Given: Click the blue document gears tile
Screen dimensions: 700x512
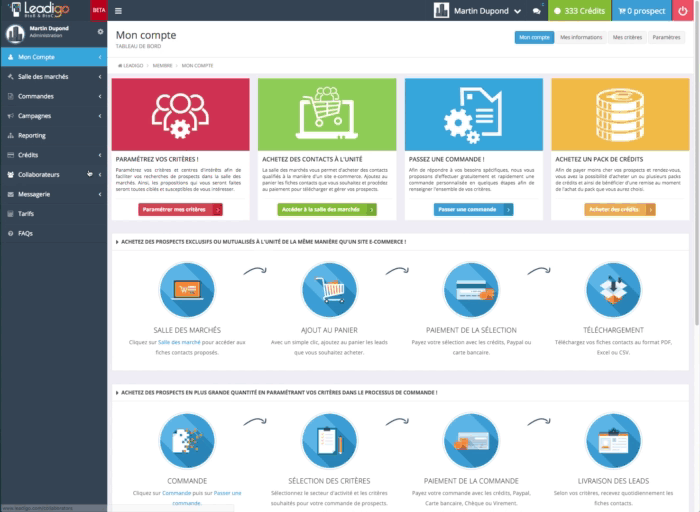Looking at the screenshot, I should (474, 114).
